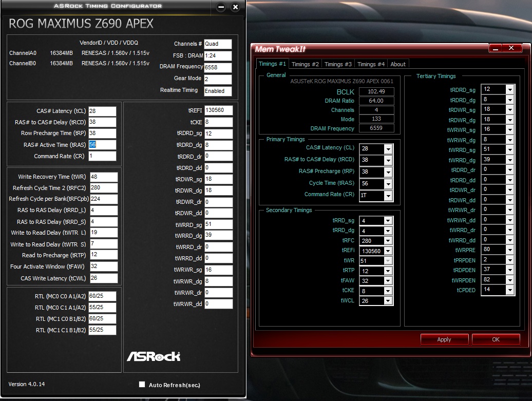Click the Refresh Cycle Time 2 (tRFC2) field
This screenshot has height=401, width=532.
click(104, 188)
